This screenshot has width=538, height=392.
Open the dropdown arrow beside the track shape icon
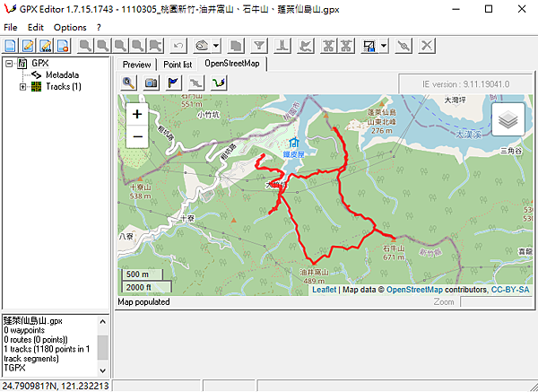click(216, 46)
